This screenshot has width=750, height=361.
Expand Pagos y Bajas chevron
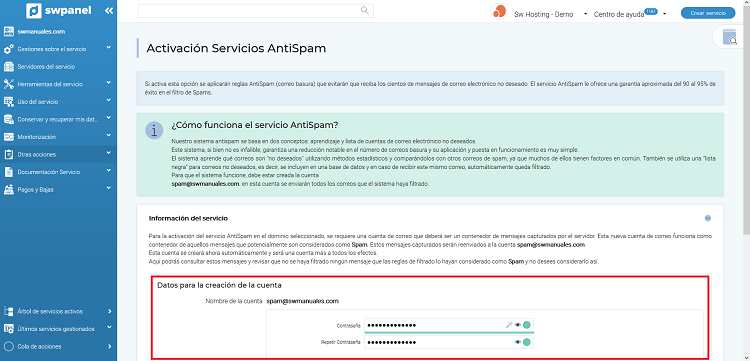click(109, 188)
